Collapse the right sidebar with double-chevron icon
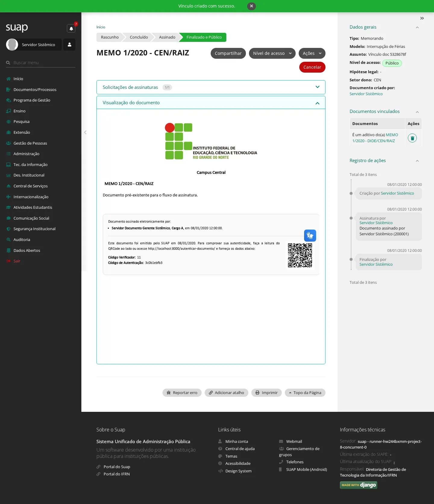This screenshot has width=434, height=504. tap(422, 18)
